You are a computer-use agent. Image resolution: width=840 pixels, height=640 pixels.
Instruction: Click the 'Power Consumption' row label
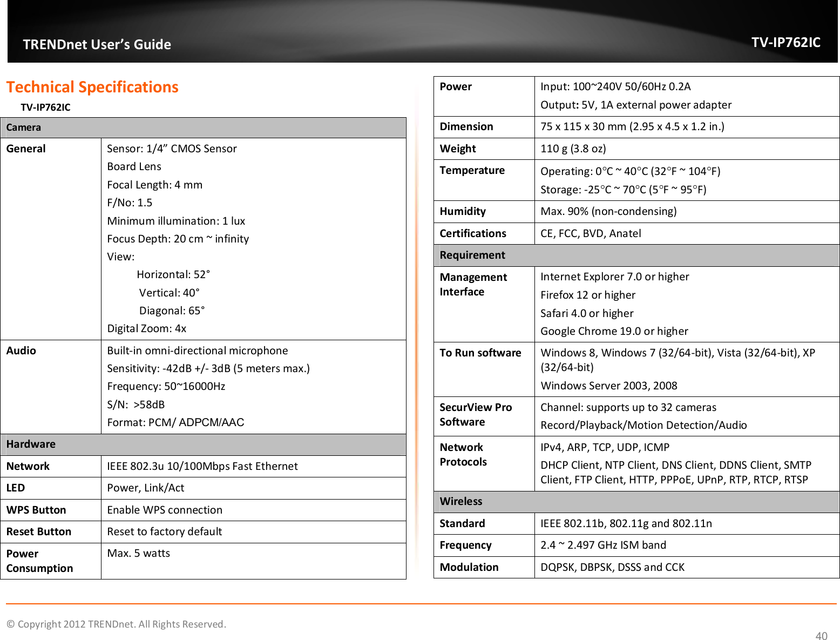pos(39,561)
